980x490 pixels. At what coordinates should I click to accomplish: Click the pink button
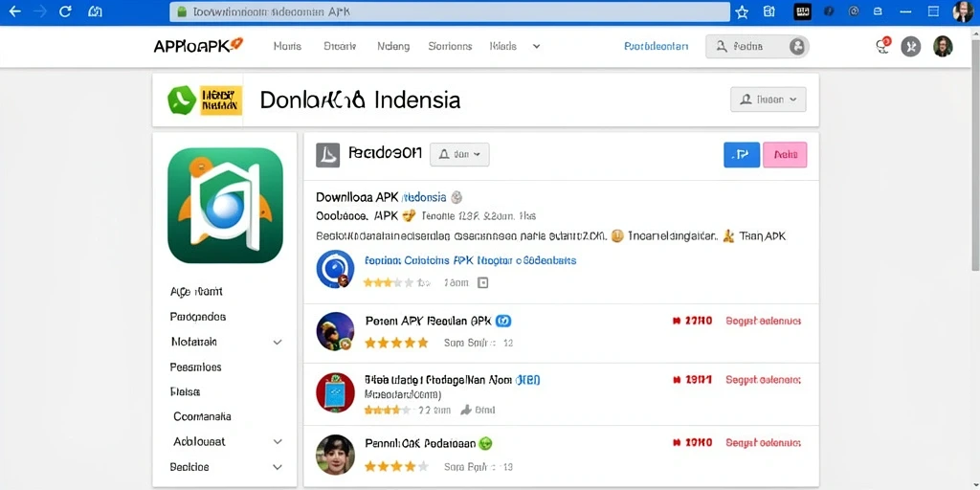785,155
